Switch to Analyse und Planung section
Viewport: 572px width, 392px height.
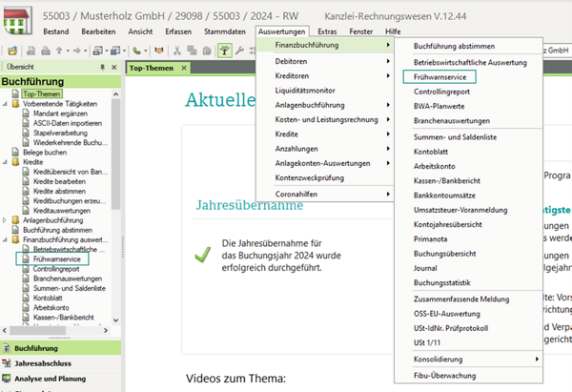(x=61, y=379)
